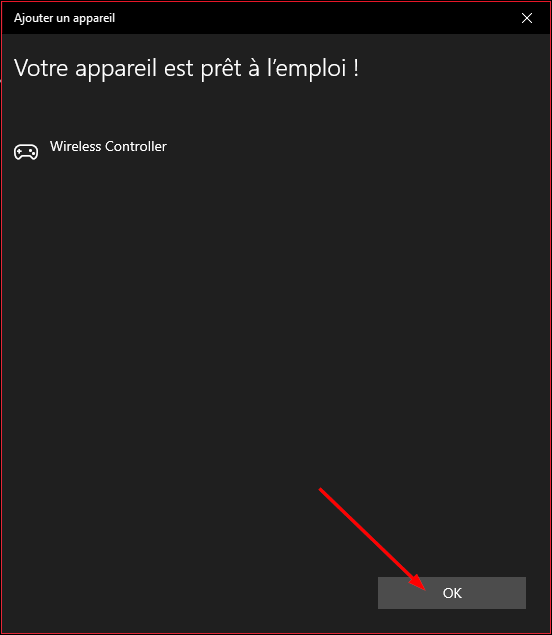This screenshot has width=552, height=635.
Task: Click the heading Votre appareil est prêt
Action: coord(186,68)
